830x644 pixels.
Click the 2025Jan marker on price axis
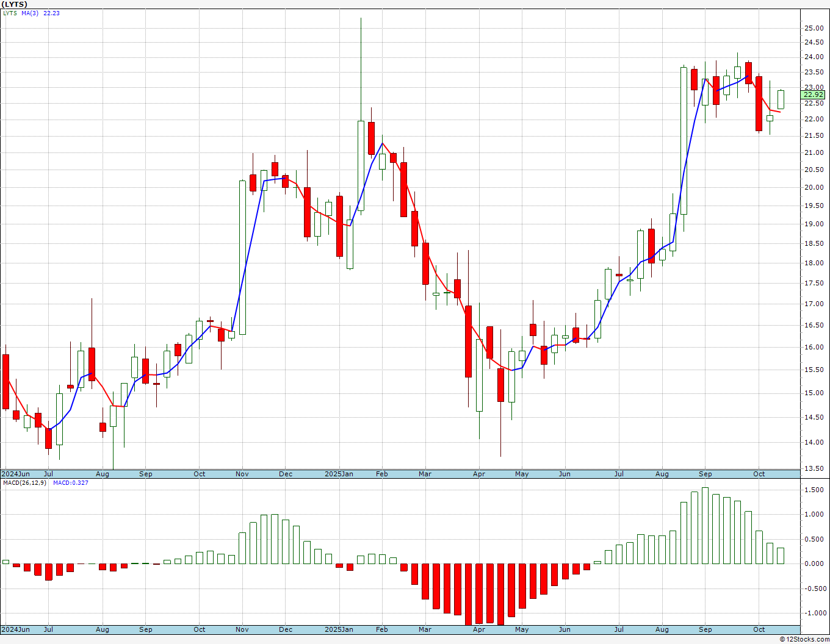(x=339, y=474)
